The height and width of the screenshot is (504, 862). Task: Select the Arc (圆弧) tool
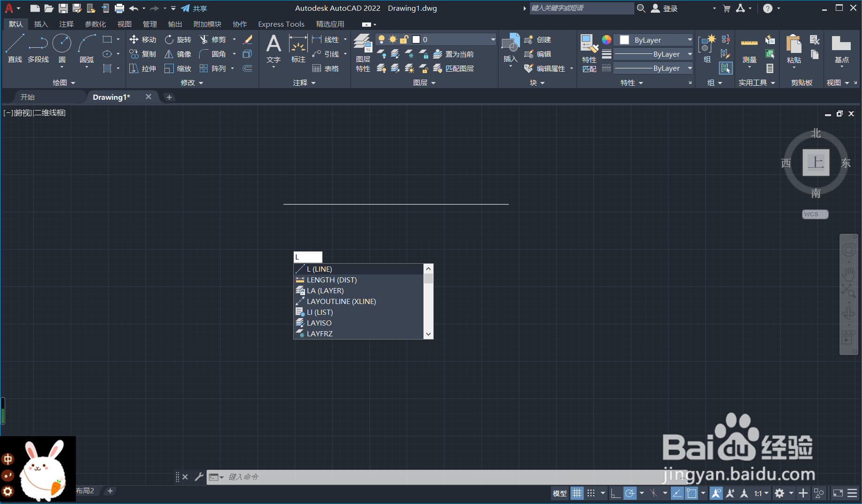(87, 48)
